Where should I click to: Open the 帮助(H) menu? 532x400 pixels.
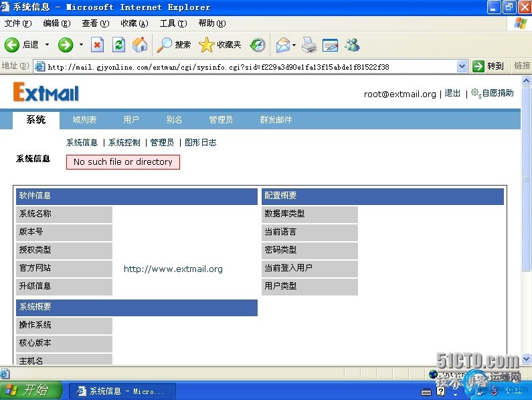[x=212, y=23]
